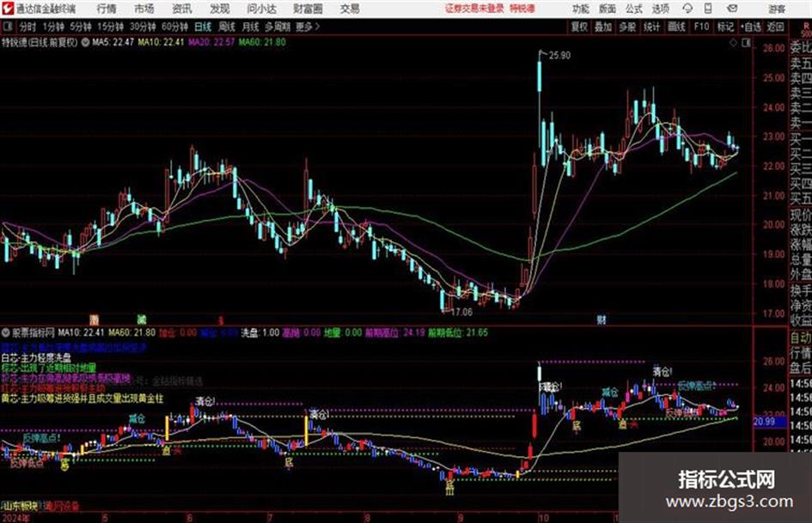This screenshot has height=523, width=812.
Task: Click the 返回 back button
Action: pyautogui.click(x=775, y=27)
